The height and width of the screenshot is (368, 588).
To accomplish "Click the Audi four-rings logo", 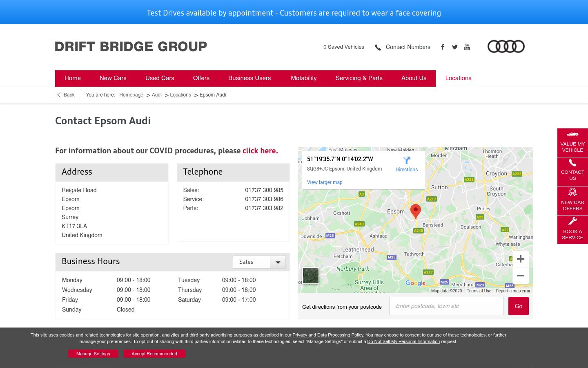I will [506, 47].
